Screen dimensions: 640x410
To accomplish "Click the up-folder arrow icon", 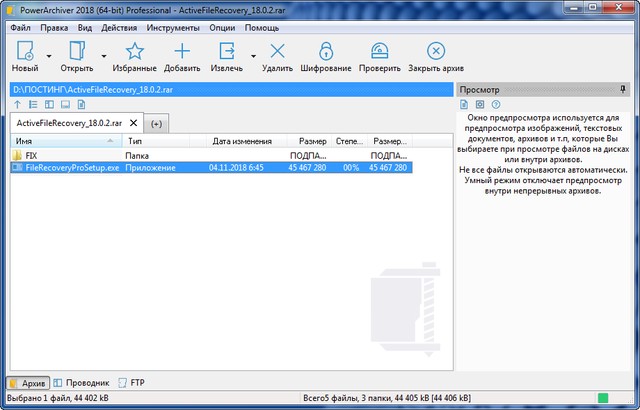I will tap(18, 104).
